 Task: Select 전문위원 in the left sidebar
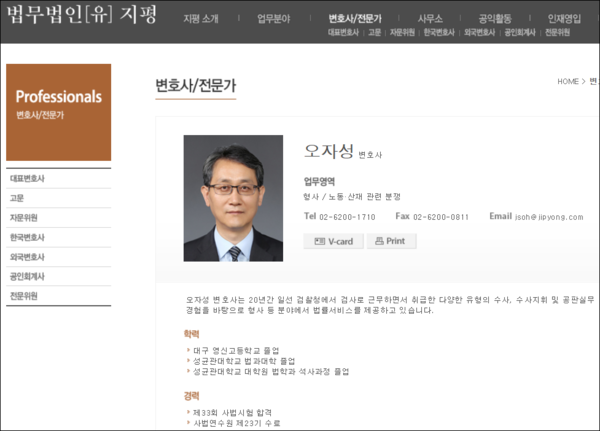click(x=23, y=296)
